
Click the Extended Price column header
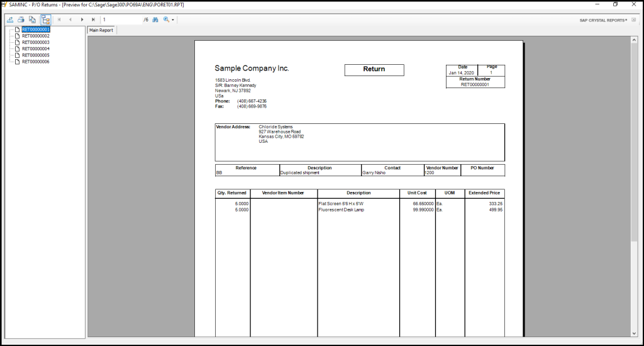pos(484,193)
